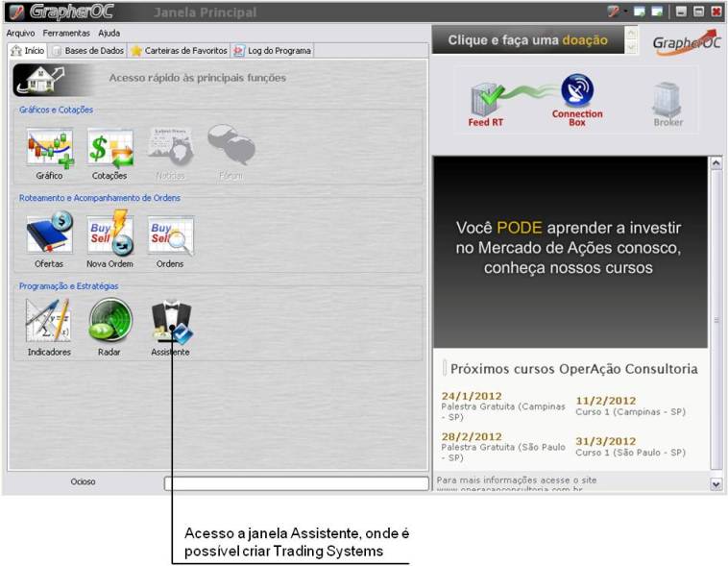The height and width of the screenshot is (566, 728).
Task: Click the status bar progress field
Action: pos(296,483)
